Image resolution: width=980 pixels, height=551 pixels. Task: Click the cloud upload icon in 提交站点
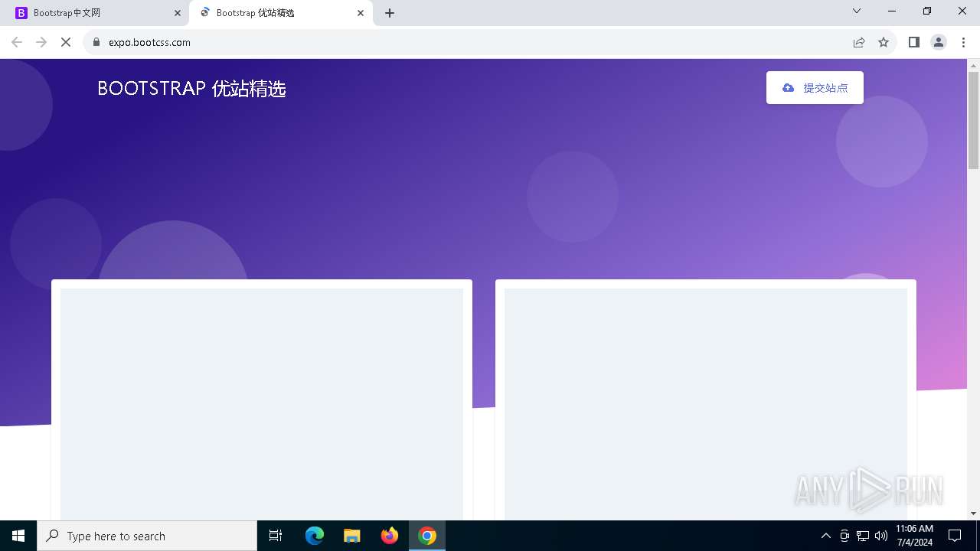788,88
